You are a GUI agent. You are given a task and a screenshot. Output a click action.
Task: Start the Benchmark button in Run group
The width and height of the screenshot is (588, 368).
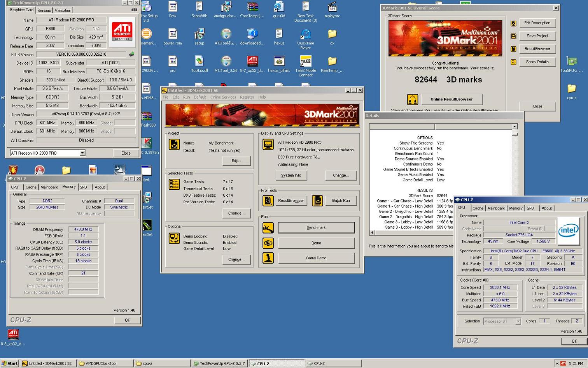(316, 228)
